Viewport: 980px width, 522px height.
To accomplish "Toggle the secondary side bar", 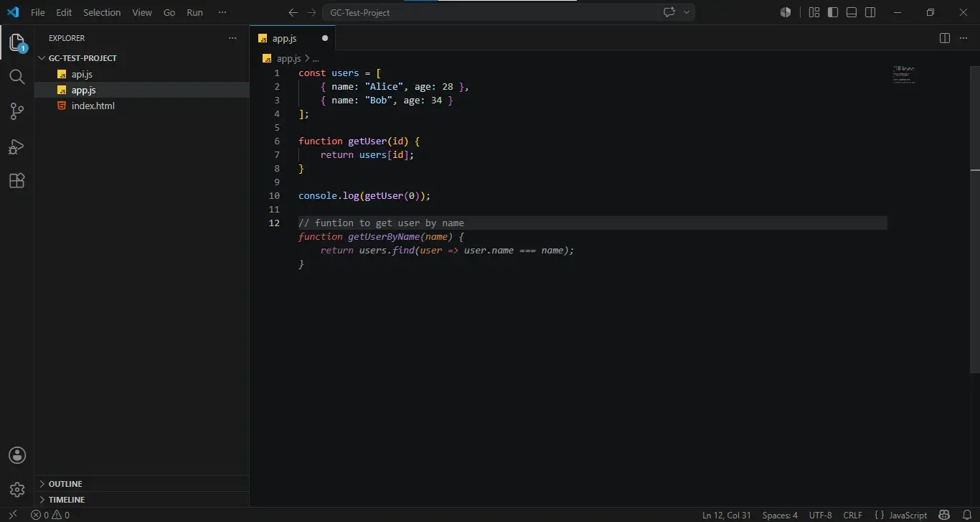I will [x=870, y=12].
